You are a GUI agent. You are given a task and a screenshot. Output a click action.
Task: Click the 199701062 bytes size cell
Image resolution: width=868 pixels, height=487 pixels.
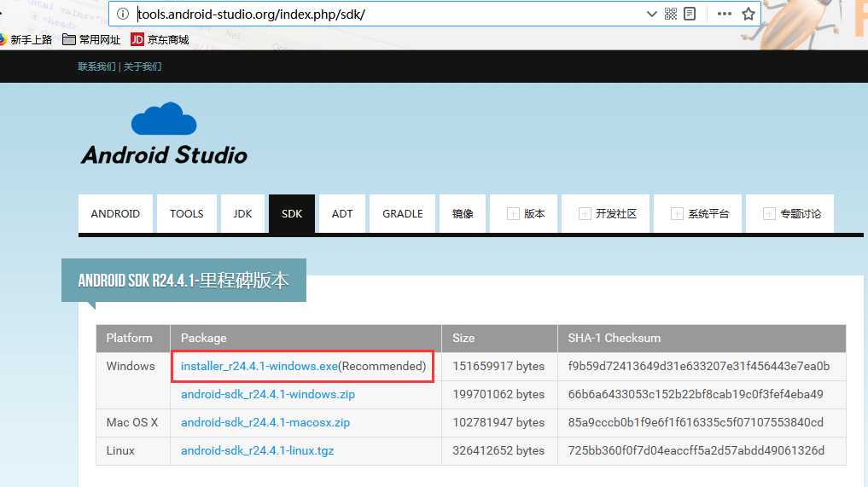pos(498,395)
